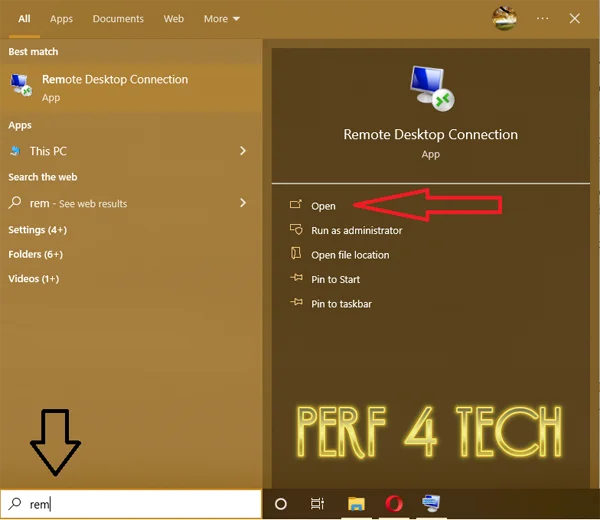Image resolution: width=600 pixels, height=520 pixels.
Task: Open the three-dot options menu
Action: click(x=542, y=18)
